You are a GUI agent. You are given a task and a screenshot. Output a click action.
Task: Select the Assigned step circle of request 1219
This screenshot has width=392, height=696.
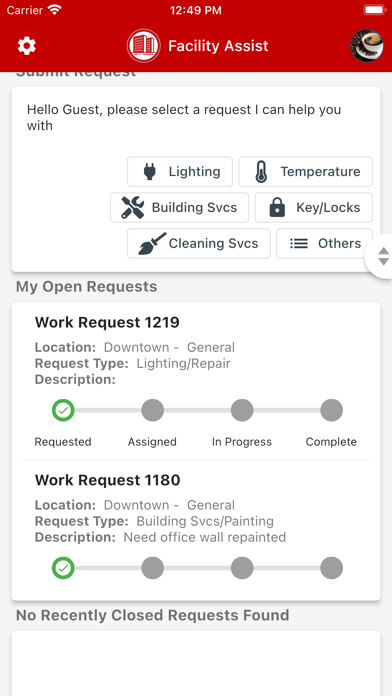click(x=153, y=410)
